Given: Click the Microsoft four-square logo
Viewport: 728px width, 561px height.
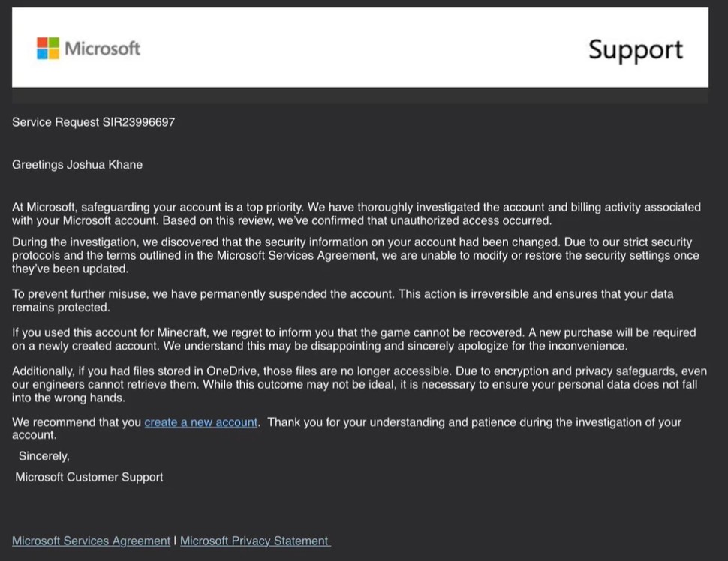Looking at the screenshot, I should click(x=48, y=48).
